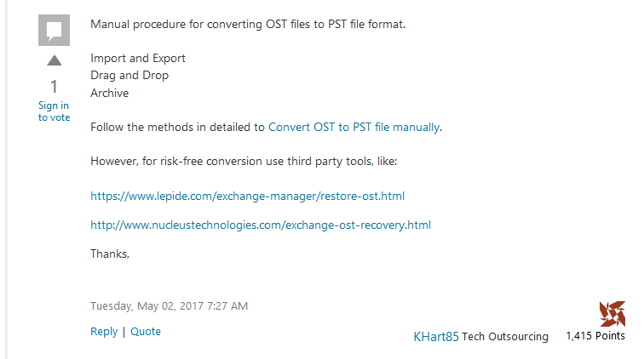Open the Sign in to vote link

[54, 111]
